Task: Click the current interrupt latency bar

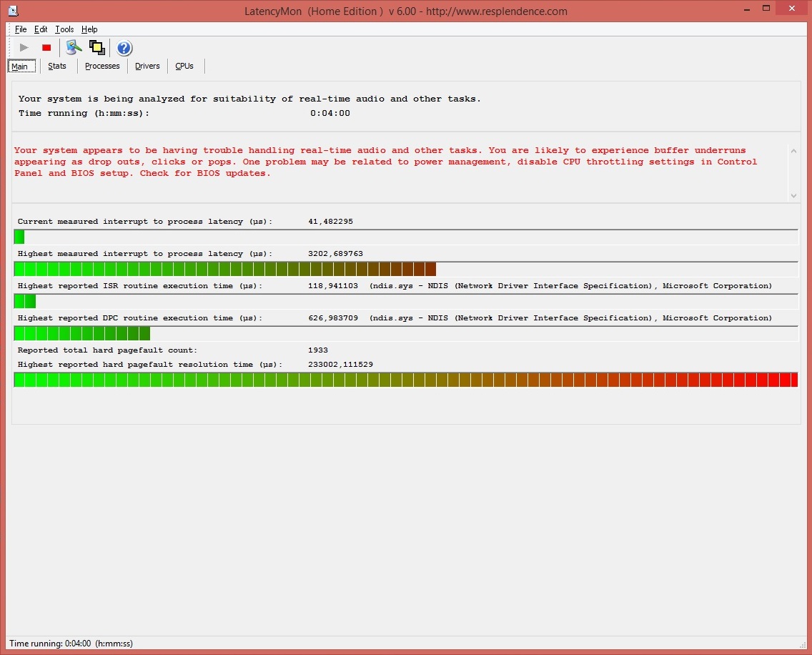Action: pyautogui.click(x=406, y=237)
